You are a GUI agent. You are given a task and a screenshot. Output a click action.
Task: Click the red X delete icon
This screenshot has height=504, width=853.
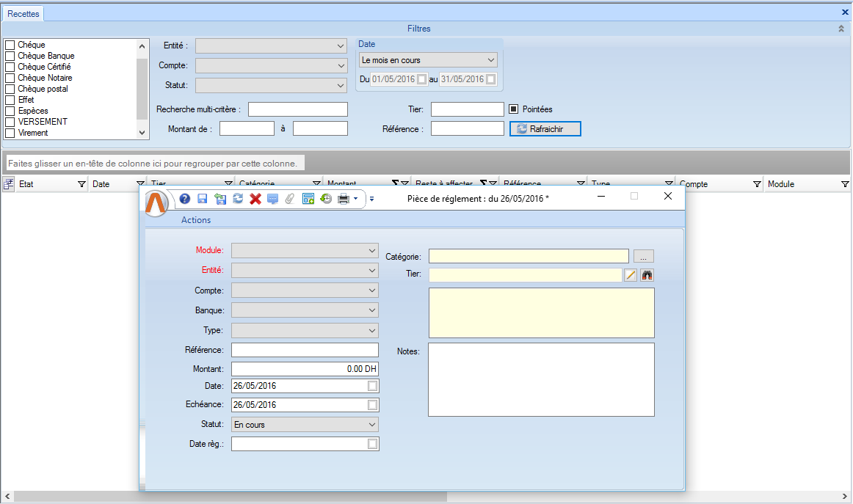point(255,199)
